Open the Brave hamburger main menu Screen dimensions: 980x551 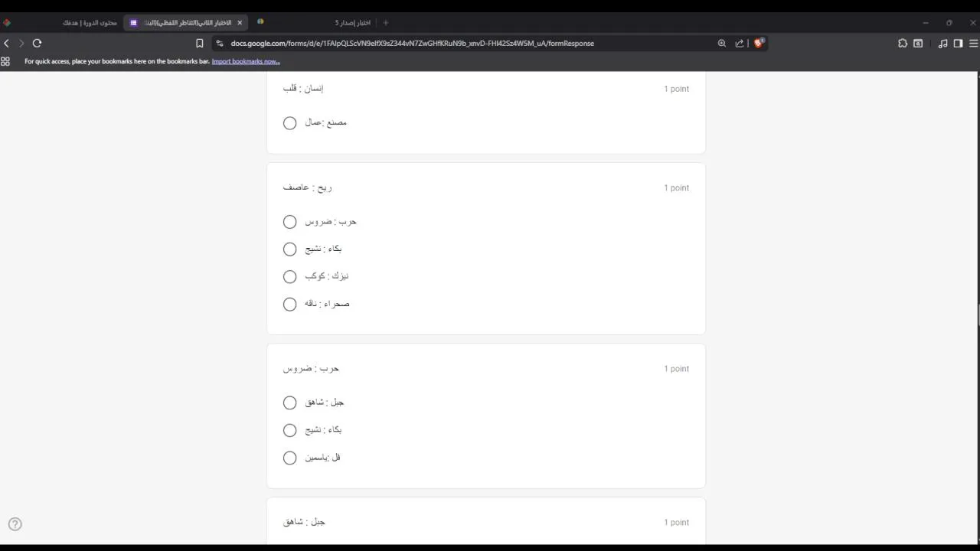pyautogui.click(x=973, y=44)
